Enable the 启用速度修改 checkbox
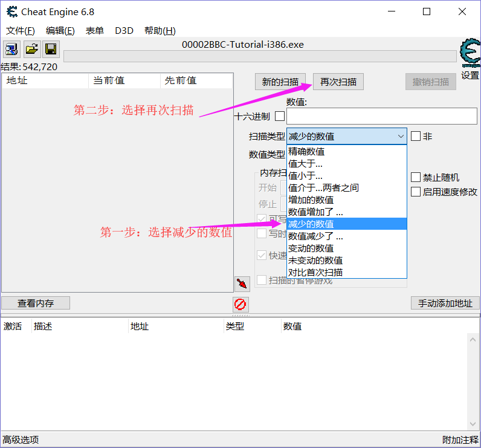The image size is (481, 448). [x=416, y=192]
